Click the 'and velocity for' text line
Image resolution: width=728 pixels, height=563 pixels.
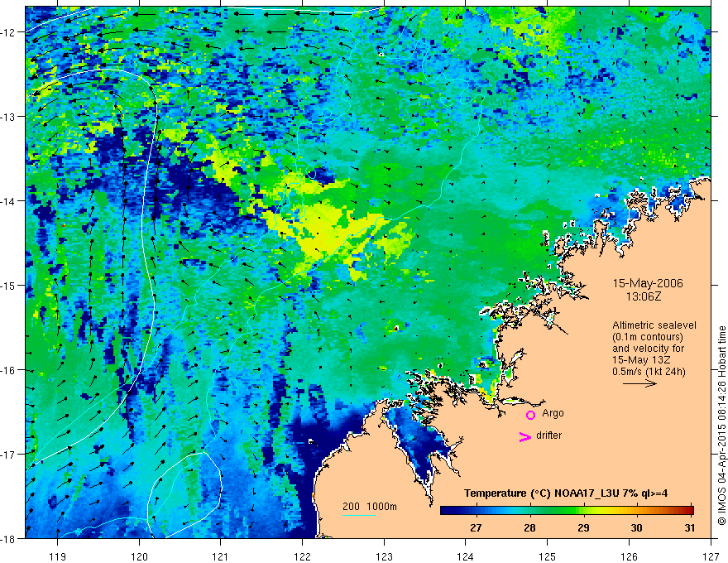point(648,349)
